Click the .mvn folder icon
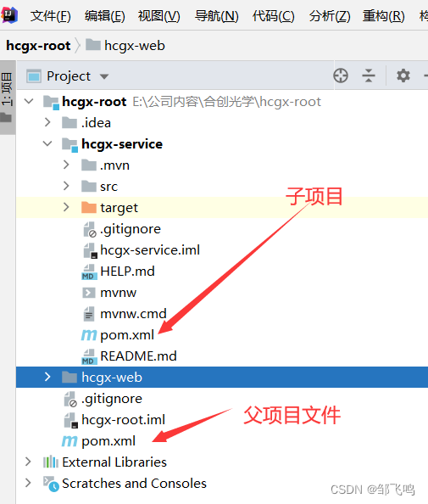 click(x=89, y=165)
